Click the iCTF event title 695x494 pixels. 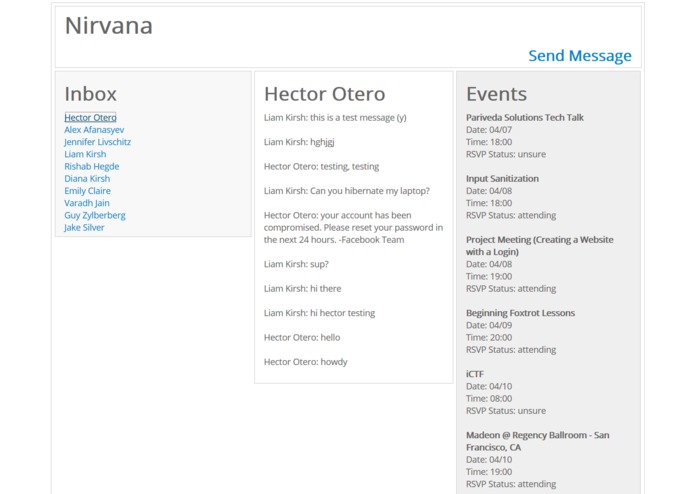(475, 374)
